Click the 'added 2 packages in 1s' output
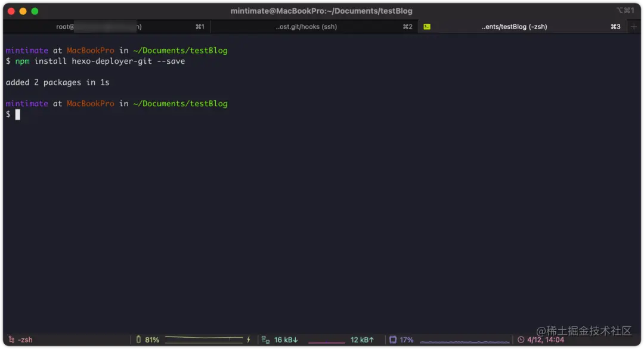This screenshot has width=644, height=349. pyautogui.click(x=57, y=82)
